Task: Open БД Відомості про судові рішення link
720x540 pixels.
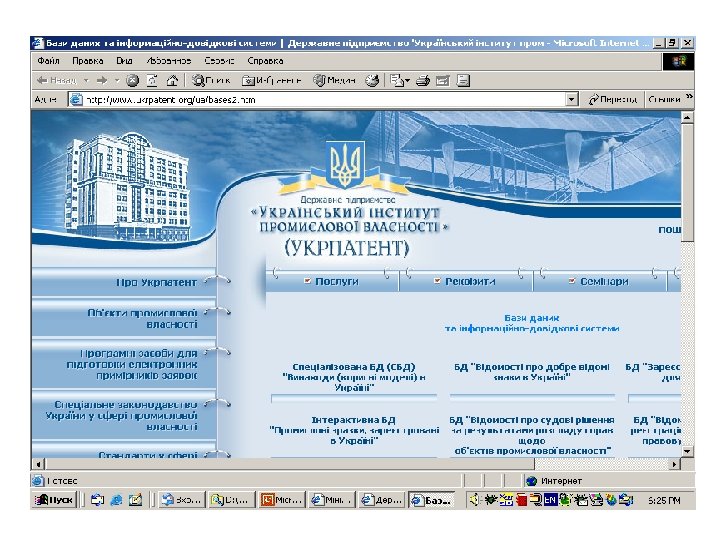Action: 532,435
